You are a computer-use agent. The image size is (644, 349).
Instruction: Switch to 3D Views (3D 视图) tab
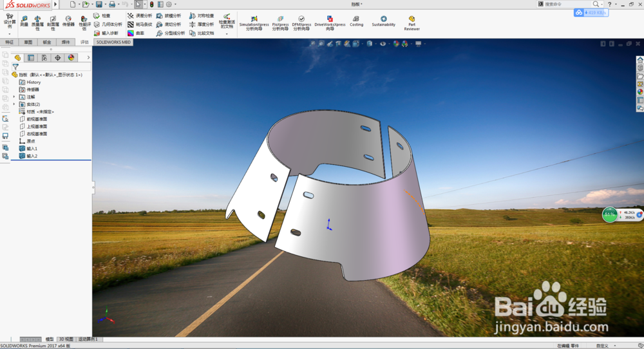tap(66, 339)
